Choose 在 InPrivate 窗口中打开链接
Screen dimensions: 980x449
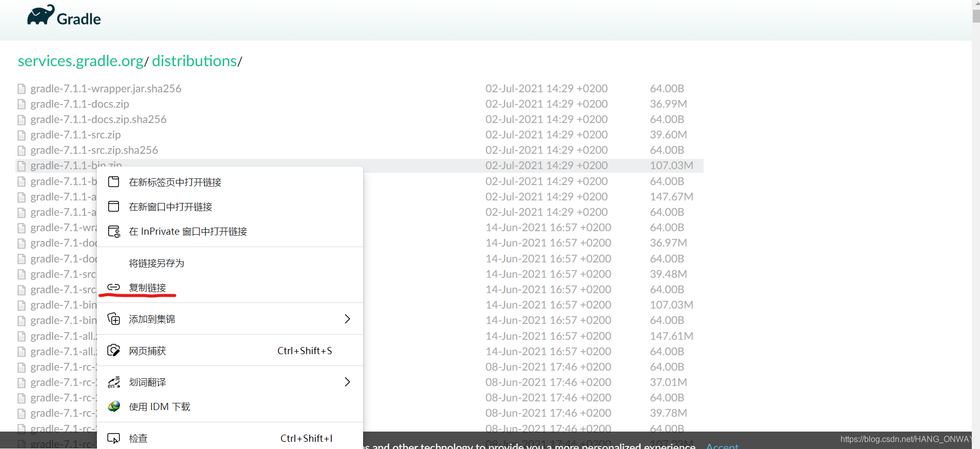tap(230, 231)
